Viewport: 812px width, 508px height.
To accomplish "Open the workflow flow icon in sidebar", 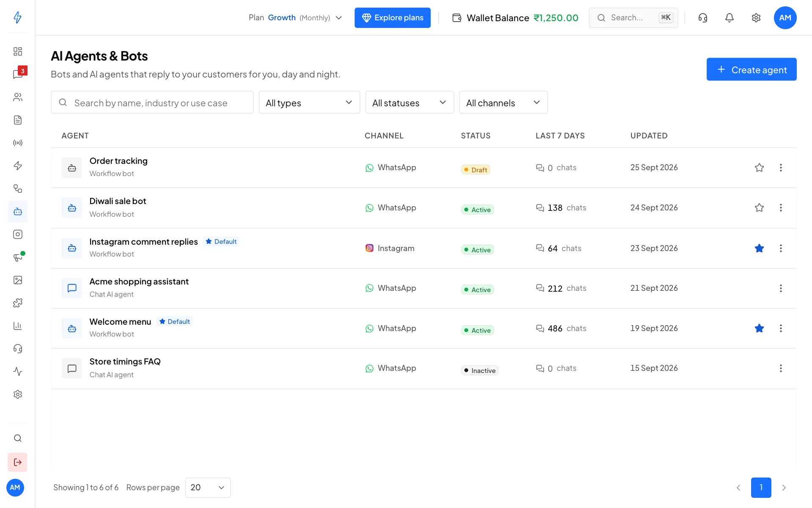I will coord(17,188).
